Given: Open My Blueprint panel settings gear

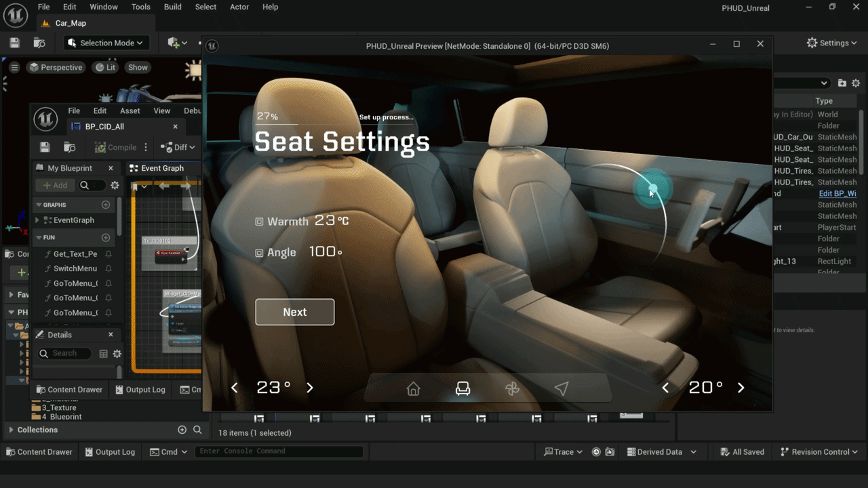Looking at the screenshot, I should pyautogui.click(x=115, y=185).
